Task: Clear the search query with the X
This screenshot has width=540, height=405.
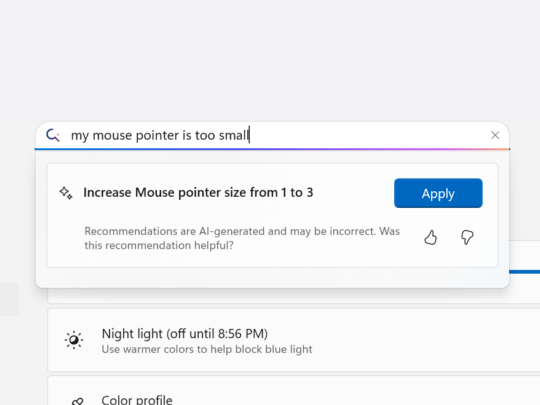Action: tap(495, 135)
